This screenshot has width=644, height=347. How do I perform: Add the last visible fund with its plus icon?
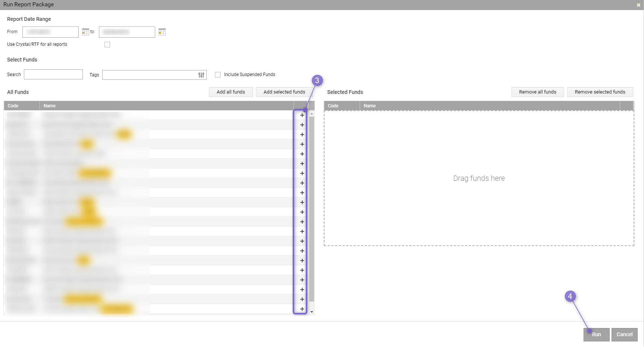(302, 309)
